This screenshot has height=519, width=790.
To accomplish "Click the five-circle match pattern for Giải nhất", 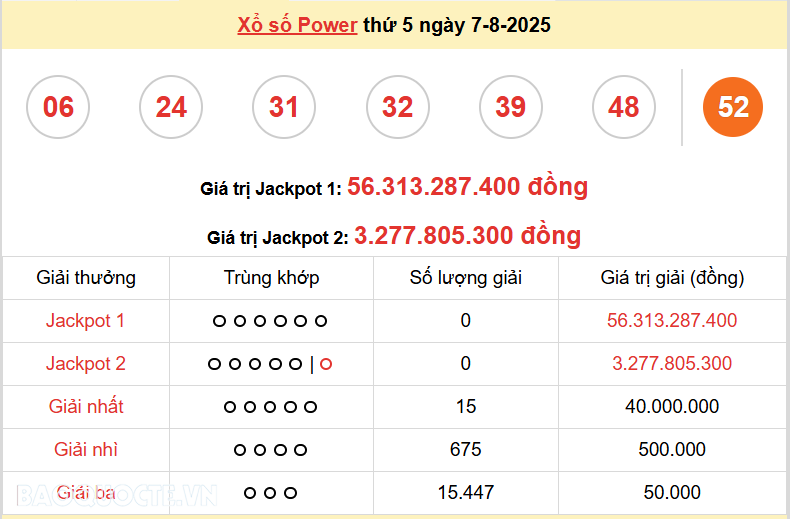I will coord(271,407).
